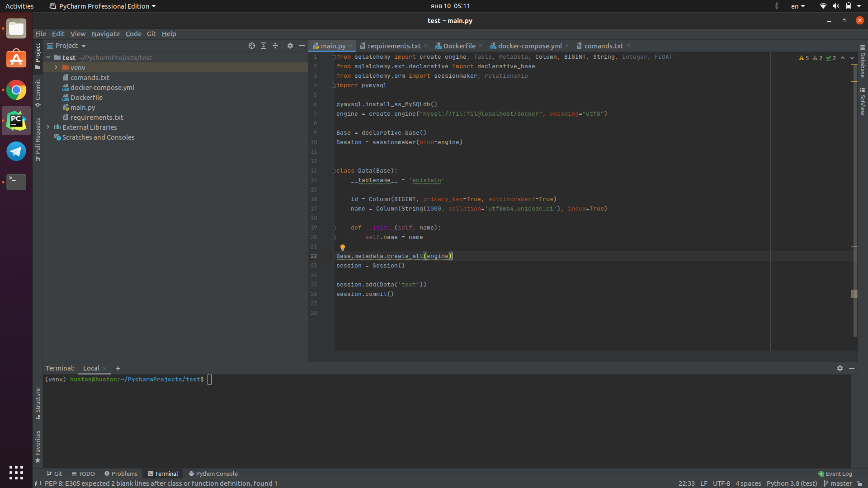Screen dimensions: 868x488
Task: Toggle the Project side tool window
Action: pos(38,56)
